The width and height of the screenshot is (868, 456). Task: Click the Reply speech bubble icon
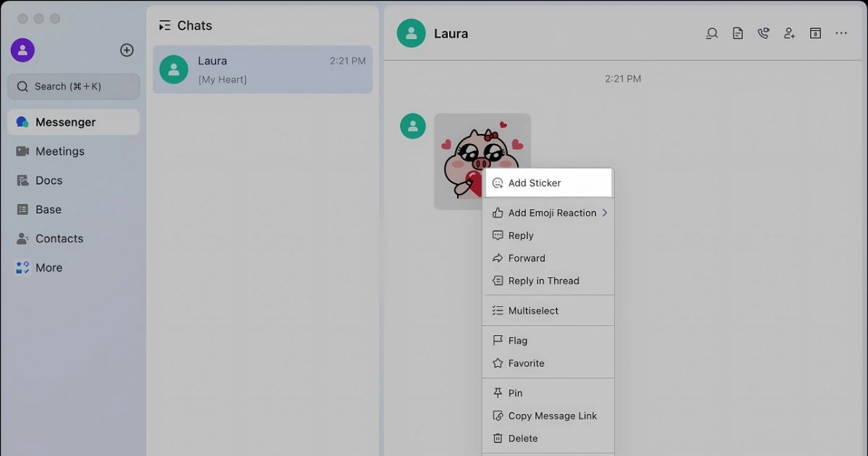498,235
